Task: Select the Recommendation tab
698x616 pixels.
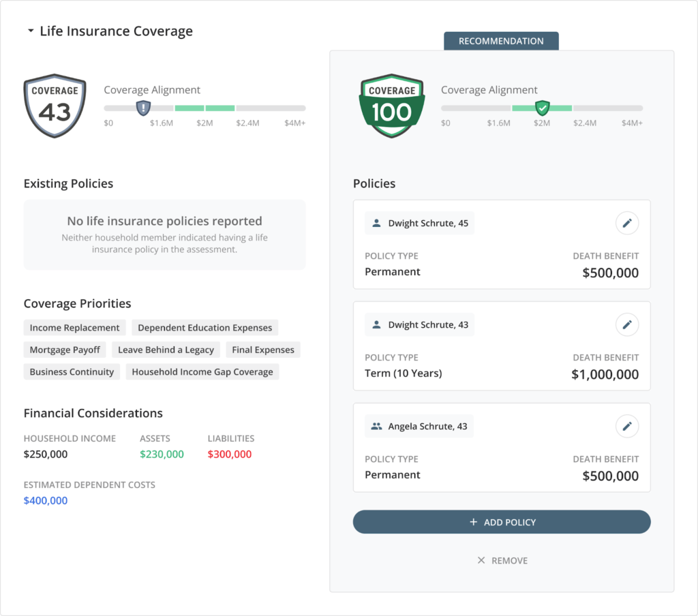Action: tap(501, 41)
